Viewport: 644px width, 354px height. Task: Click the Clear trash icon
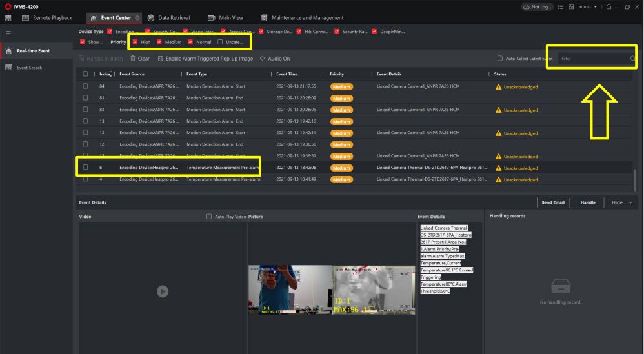click(x=133, y=59)
